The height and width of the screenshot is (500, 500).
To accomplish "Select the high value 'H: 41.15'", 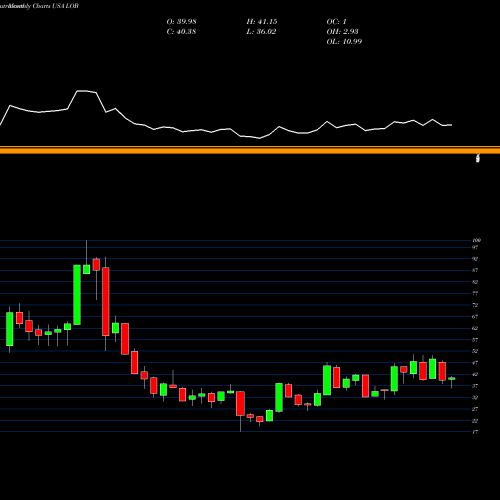I will coord(262,22).
